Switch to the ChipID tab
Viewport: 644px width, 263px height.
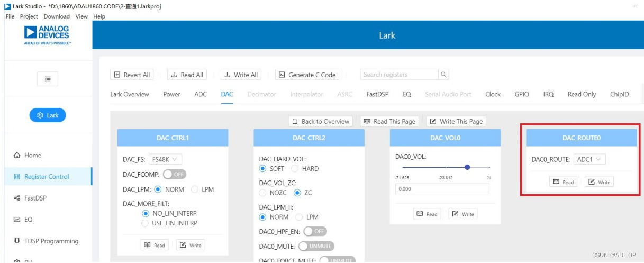pos(620,94)
